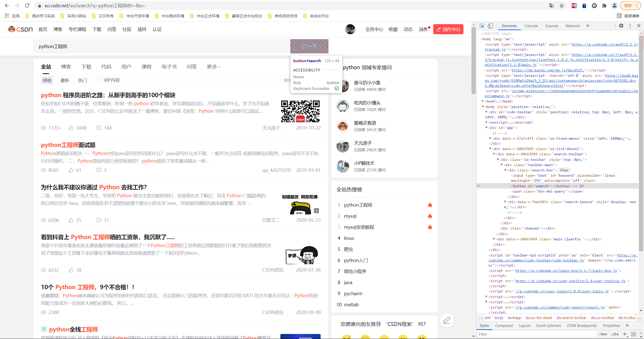Open the floating feedback pencil icon
The width and height of the screenshot is (644, 339).
click(447, 320)
